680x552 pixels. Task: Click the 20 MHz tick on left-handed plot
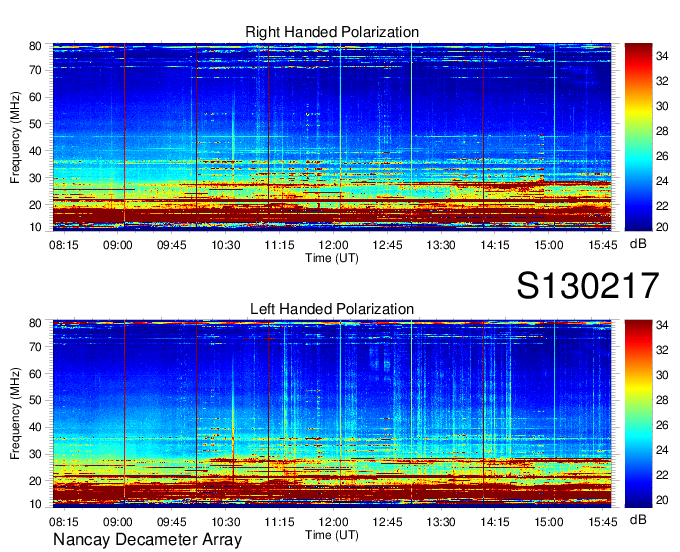click(35, 481)
